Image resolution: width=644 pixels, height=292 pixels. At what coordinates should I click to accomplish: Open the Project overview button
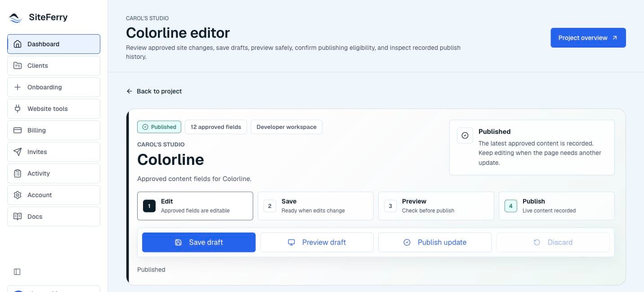(588, 38)
